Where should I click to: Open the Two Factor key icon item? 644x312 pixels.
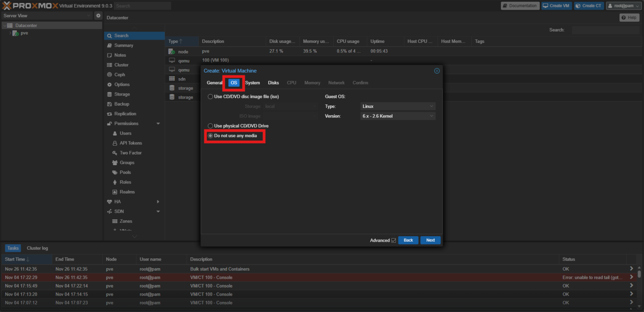click(x=115, y=153)
